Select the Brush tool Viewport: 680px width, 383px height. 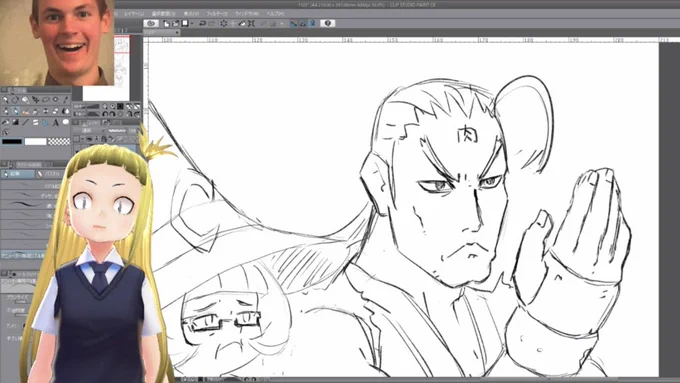click(26, 111)
